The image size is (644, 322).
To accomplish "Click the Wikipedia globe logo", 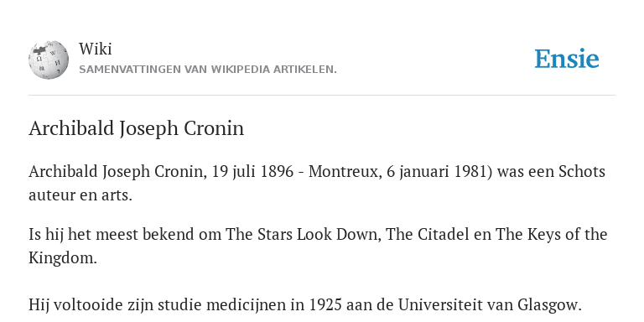I will pyautogui.click(x=49, y=60).
